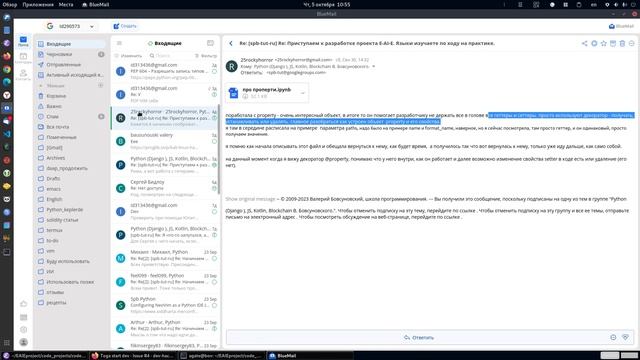Archive the open message using the archive icon

(x=613, y=43)
